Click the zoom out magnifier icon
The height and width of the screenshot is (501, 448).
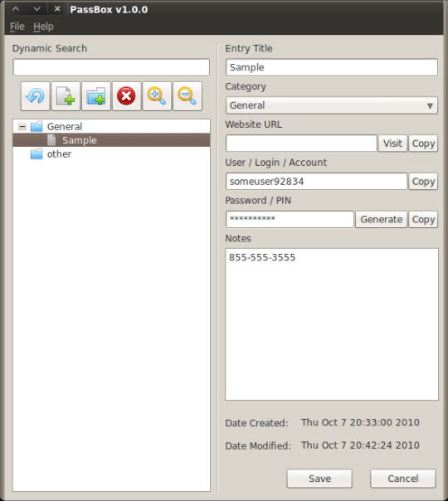click(x=187, y=96)
